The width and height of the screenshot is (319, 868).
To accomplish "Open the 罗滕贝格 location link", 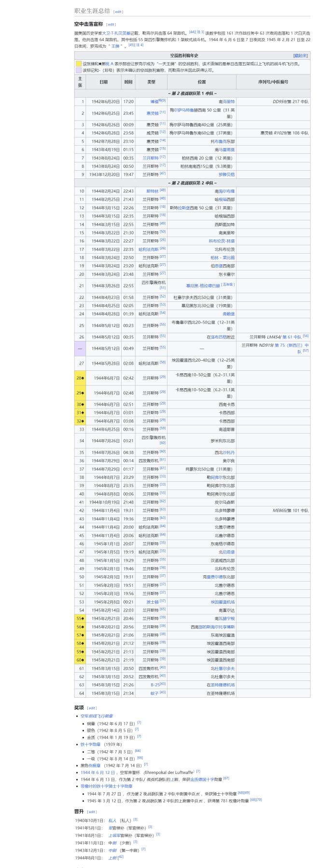I will point(227,174).
